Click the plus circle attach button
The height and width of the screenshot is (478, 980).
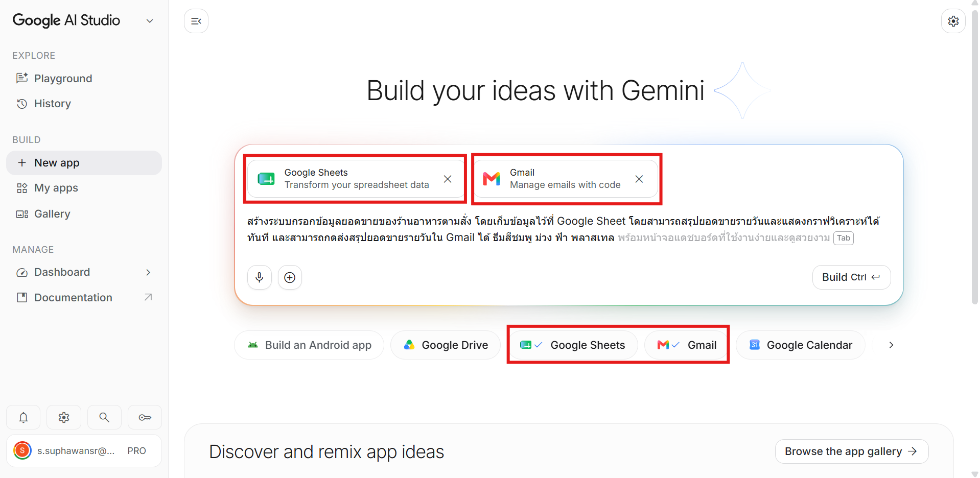290,277
